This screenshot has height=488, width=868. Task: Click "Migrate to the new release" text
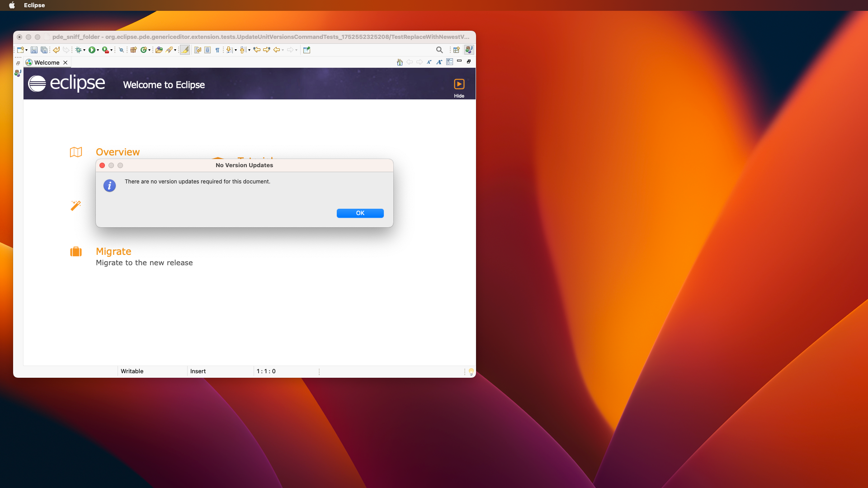click(x=144, y=263)
